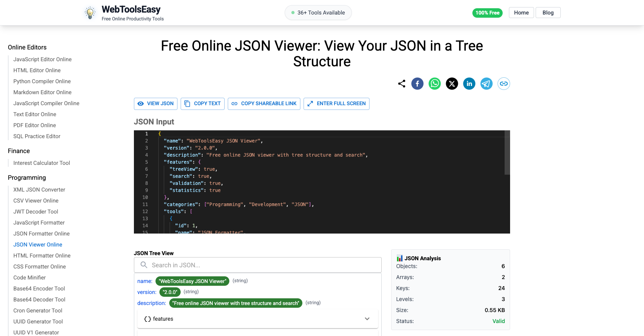Open JSON Formatter Online link
This screenshot has width=644, height=336.
41,234
